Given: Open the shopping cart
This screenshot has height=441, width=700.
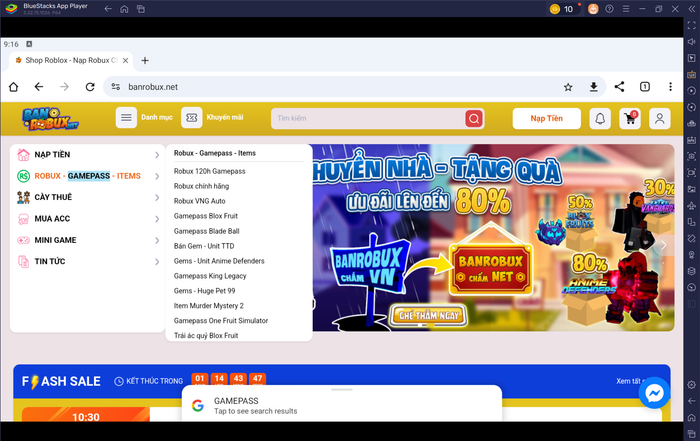Looking at the screenshot, I should point(630,118).
